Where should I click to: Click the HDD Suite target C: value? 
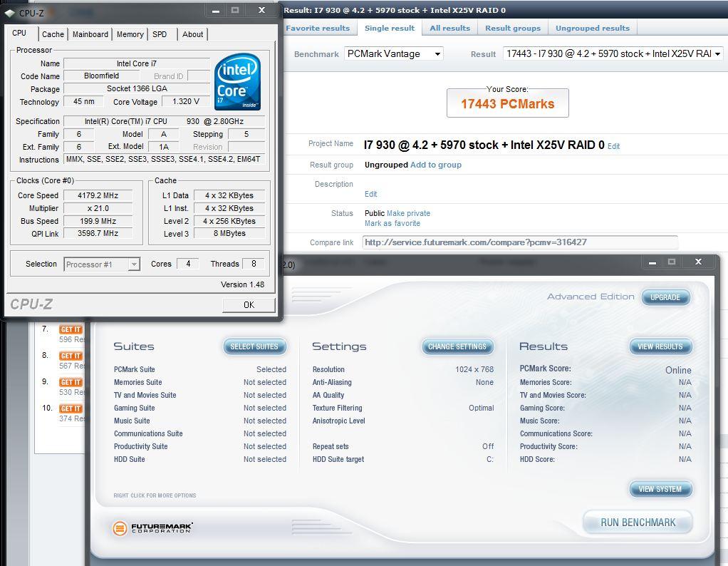(490, 459)
